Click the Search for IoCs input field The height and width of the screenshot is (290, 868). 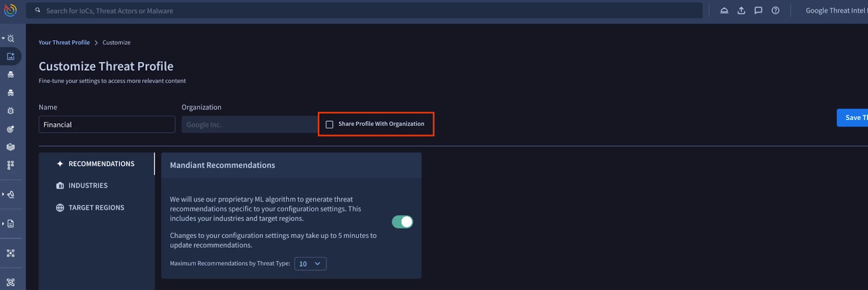pos(364,11)
